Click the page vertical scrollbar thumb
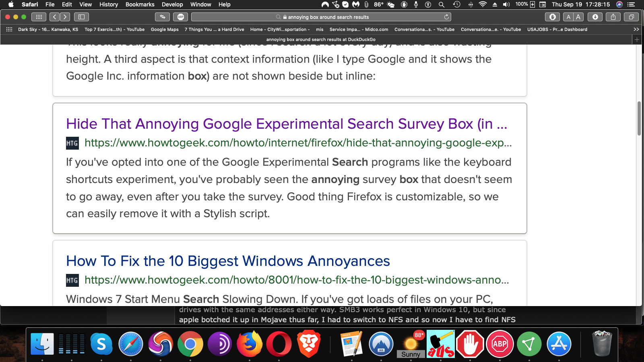Image resolution: width=644 pixels, height=362 pixels. pos(639,119)
